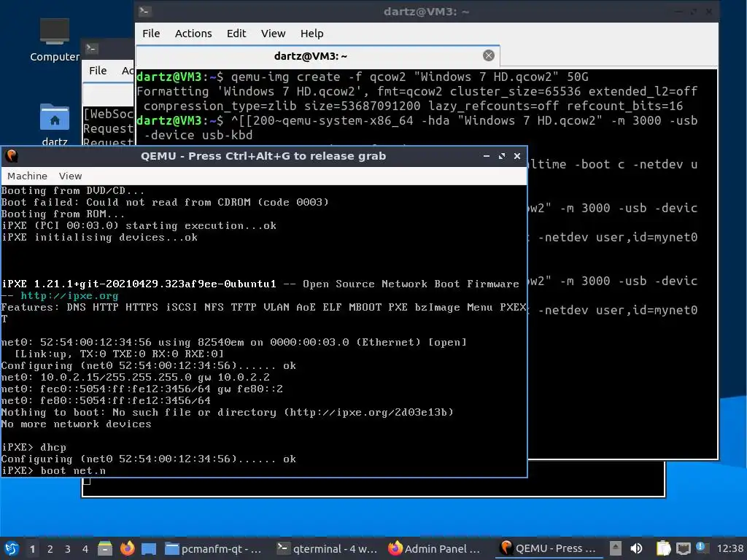Maximize the QEMU window
This screenshot has width=747, height=560.
click(x=502, y=156)
